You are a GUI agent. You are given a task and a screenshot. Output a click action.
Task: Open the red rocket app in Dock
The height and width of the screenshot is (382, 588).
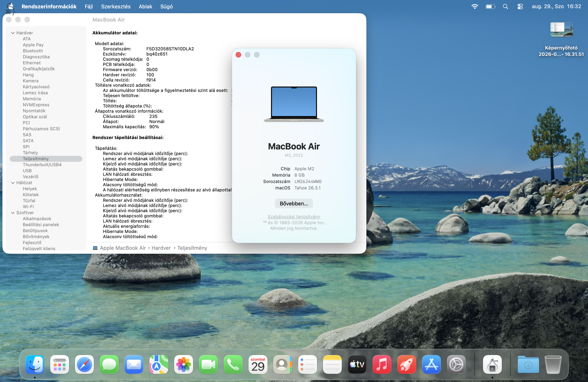[407, 364]
